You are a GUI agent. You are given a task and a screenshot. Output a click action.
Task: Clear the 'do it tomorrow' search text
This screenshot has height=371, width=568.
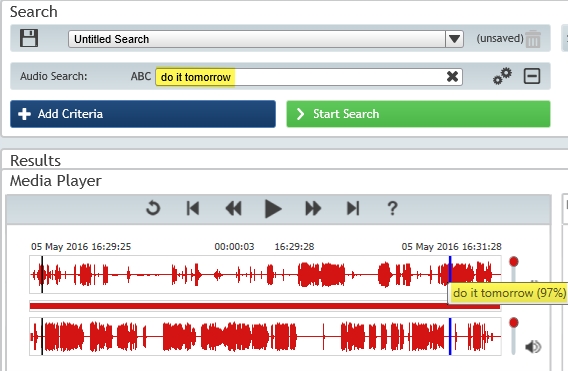(x=452, y=77)
